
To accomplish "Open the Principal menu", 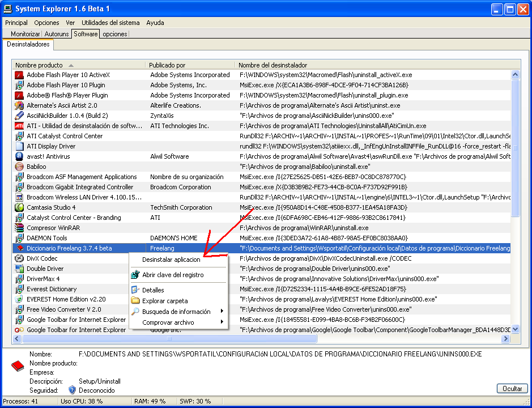I will click(16, 23).
